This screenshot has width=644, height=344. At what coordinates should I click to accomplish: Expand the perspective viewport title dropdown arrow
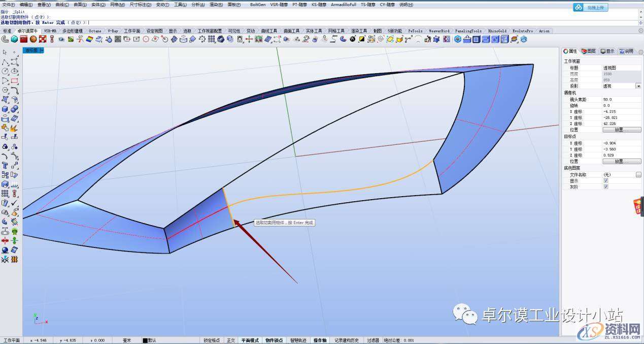pos(41,50)
